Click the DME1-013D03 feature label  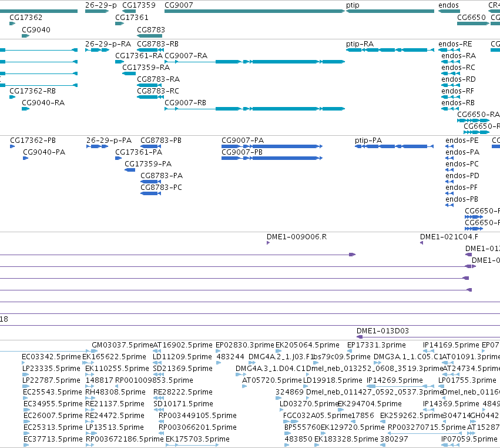click(382, 331)
